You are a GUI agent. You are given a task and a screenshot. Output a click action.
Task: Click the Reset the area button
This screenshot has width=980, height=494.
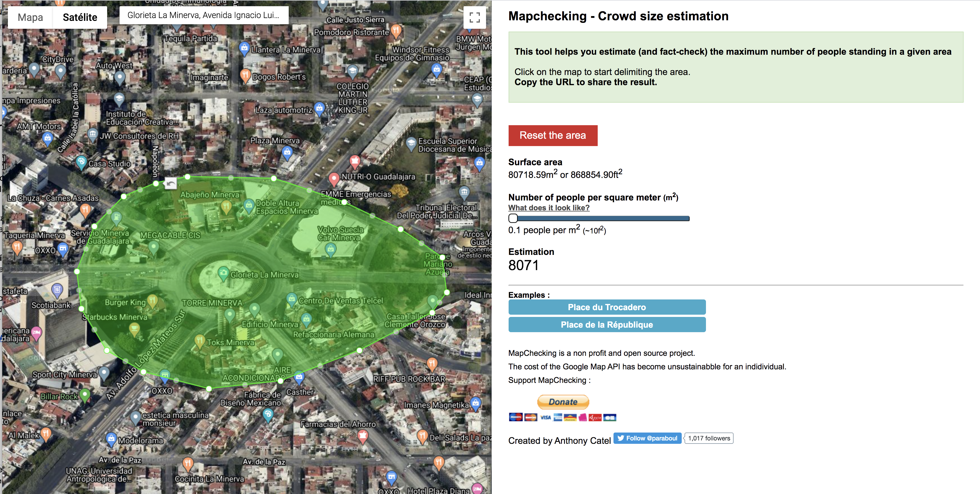[553, 135]
